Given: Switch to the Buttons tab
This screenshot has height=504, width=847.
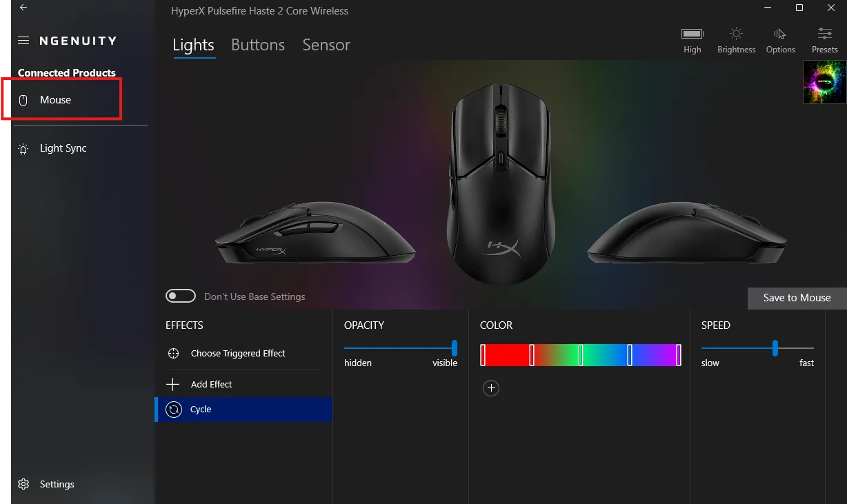Looking at the screenshot, I should click(x=258, y=45).
